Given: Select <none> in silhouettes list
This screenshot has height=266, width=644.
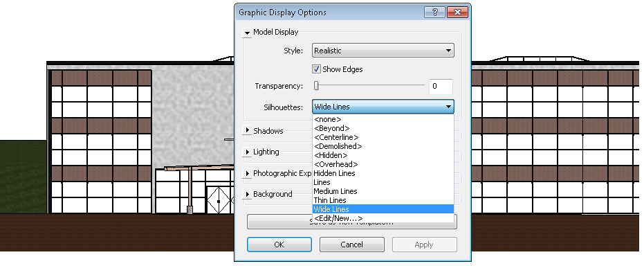Looking at the screenshot, I should [x=383, y=119].
